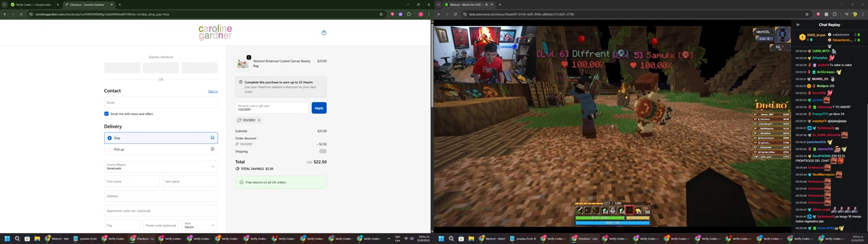Image resolution: width=868 pixels, height=244 pixels.
Task: Open the right taskbar Search icon
Action: pyautogui.click(x=451, y=238)
